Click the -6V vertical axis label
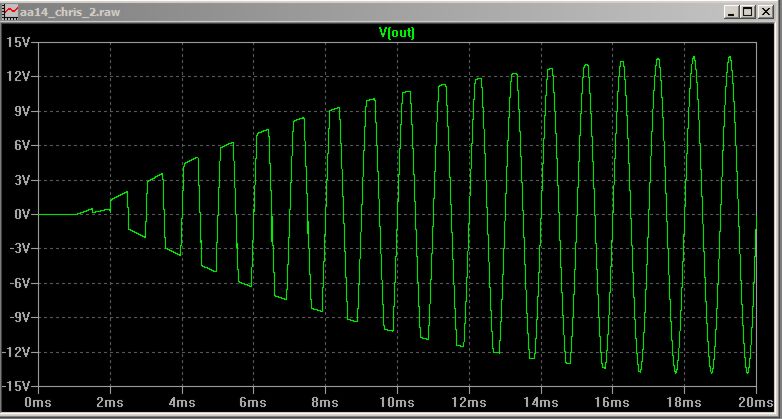Screen dimensions: 782x419 pyautogui.click(x=19, y=283)
